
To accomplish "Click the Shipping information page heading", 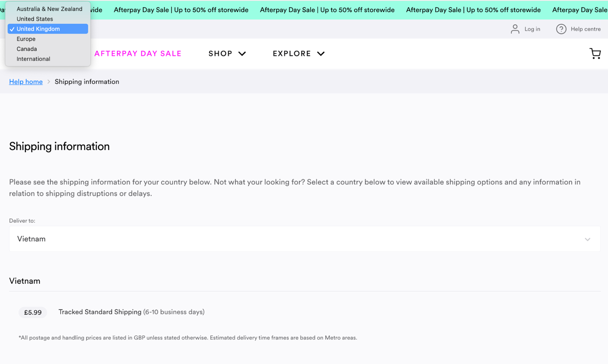I will coord(59,146).
